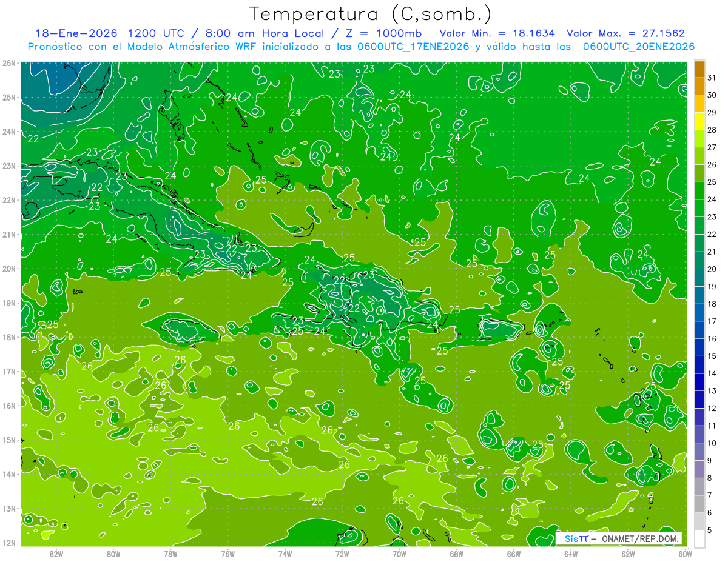Click the "20N" latitude axis label
The image size is (728, 562).
[x=9, y=269]
